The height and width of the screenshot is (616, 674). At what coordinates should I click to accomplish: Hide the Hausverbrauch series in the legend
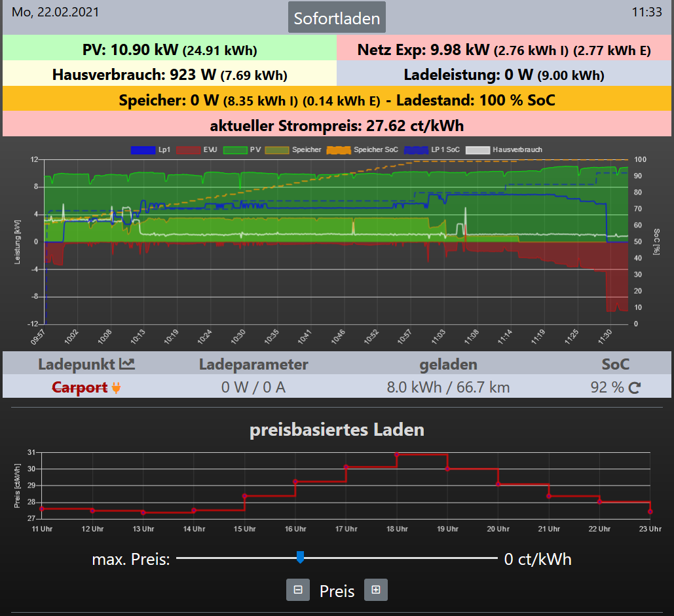coord(508,150)
